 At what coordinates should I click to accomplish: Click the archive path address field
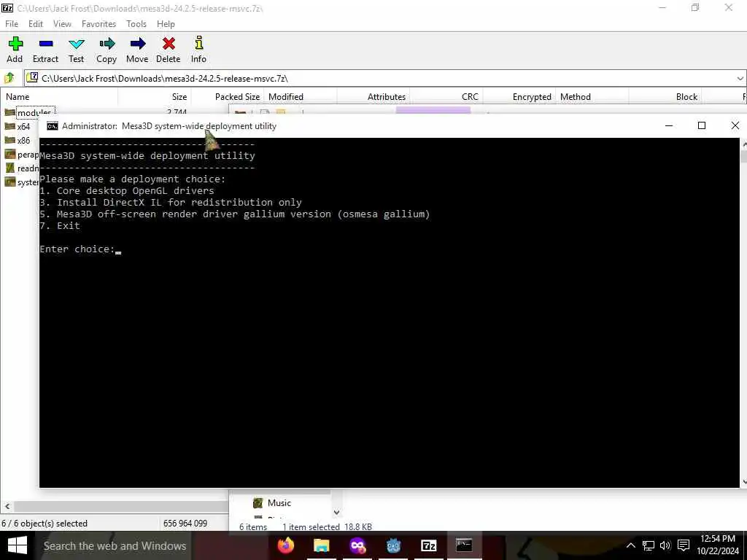386,79
